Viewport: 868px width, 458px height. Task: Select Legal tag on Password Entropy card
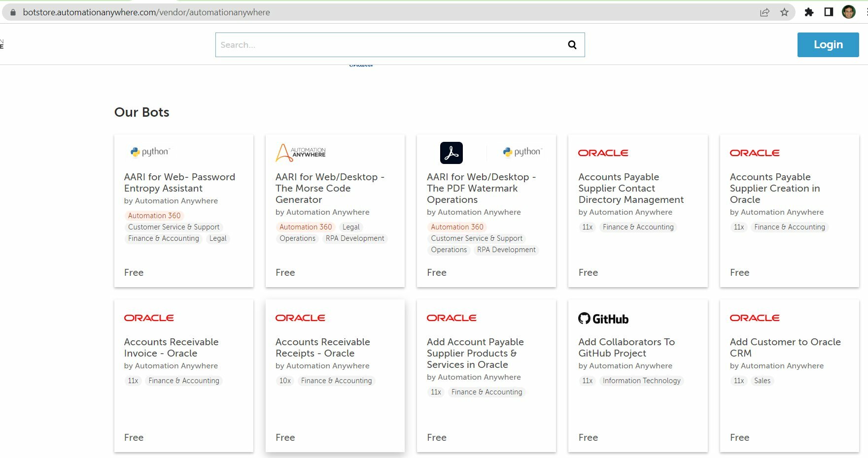[x=218, y=238]
